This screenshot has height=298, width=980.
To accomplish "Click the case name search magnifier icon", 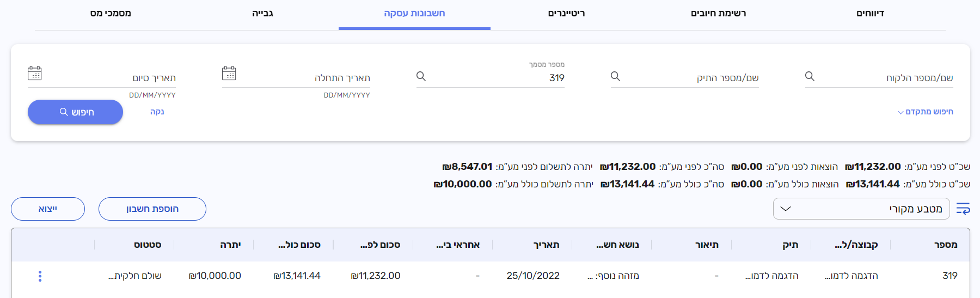I will pyautogui.click(x=615, y=76).
